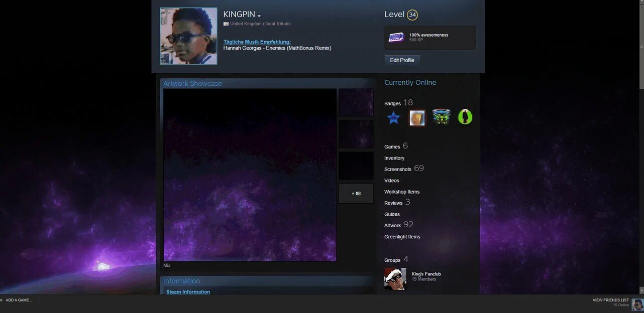Open the King's Fanclub group name link

click(426, 274)
